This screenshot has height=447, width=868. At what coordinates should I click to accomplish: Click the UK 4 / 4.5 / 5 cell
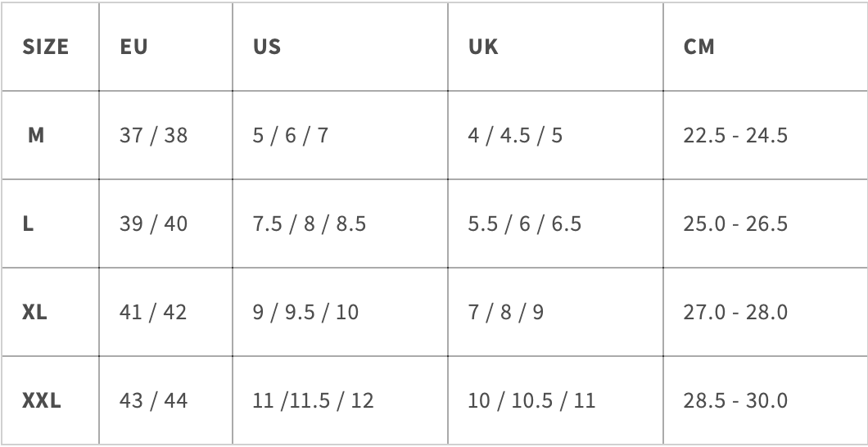(x=515, y=135)
